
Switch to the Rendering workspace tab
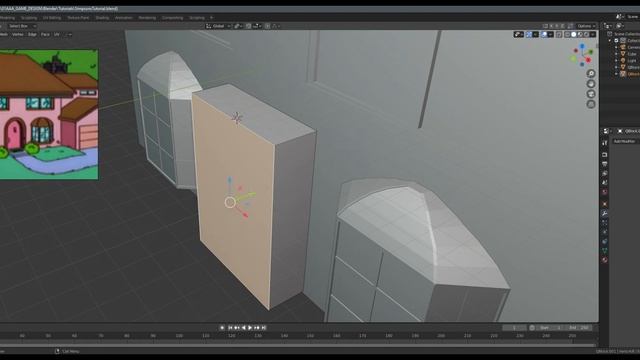coord(147,18)
